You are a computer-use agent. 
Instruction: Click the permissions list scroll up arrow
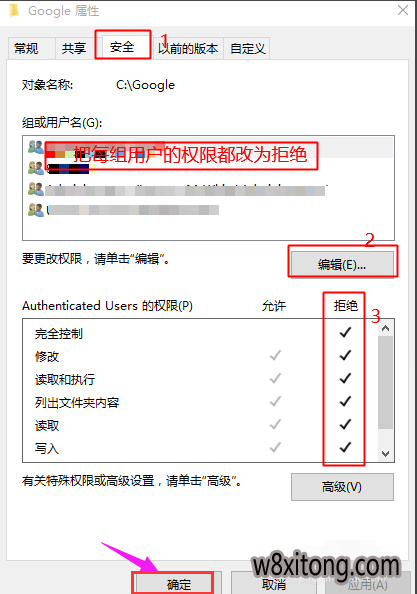386,328
